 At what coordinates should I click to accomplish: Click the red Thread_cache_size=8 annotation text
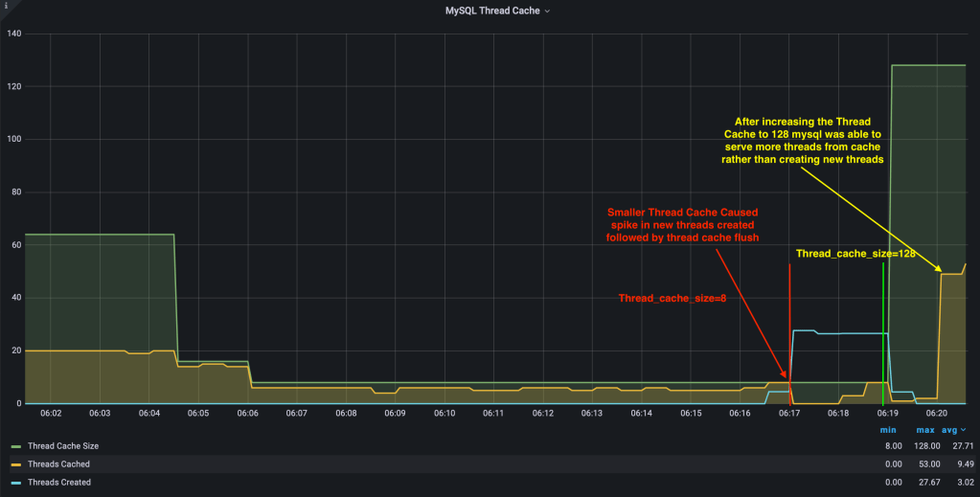(672, 299)
